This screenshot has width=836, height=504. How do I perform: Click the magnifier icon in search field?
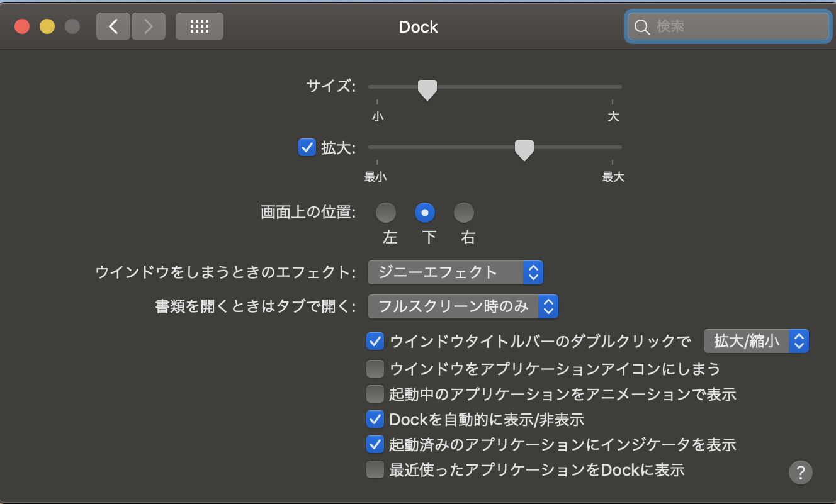point(641,27)
